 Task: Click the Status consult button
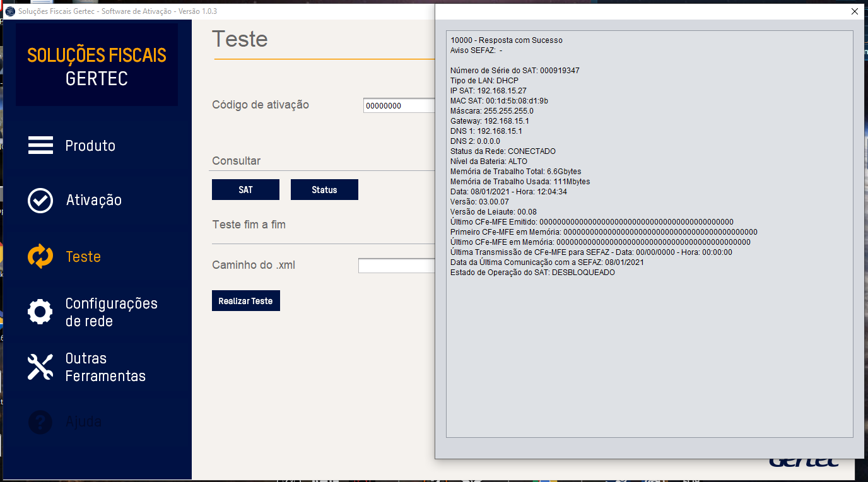(324, 190)
